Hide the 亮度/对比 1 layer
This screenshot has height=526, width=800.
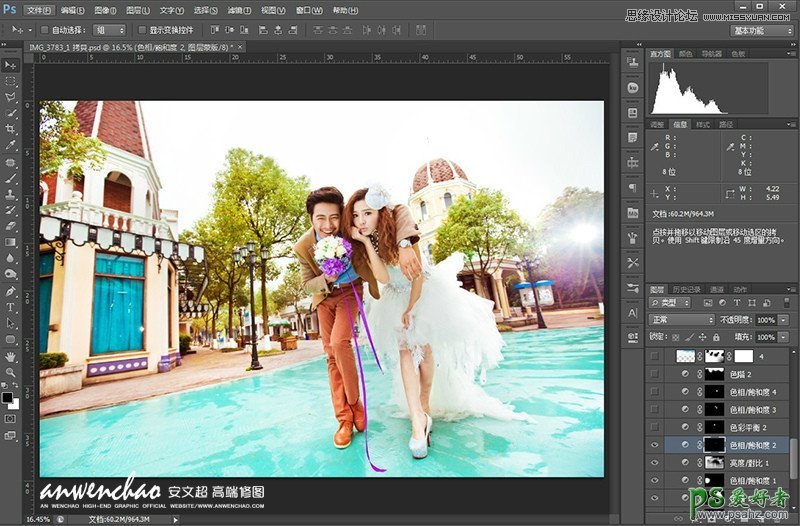pos(654,463)
